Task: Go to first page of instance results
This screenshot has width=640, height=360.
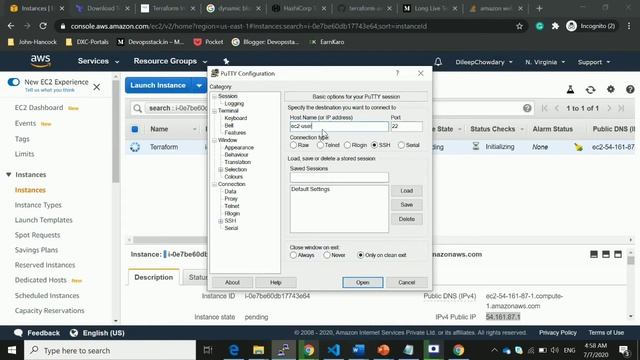Action: (x=544, y=108)
